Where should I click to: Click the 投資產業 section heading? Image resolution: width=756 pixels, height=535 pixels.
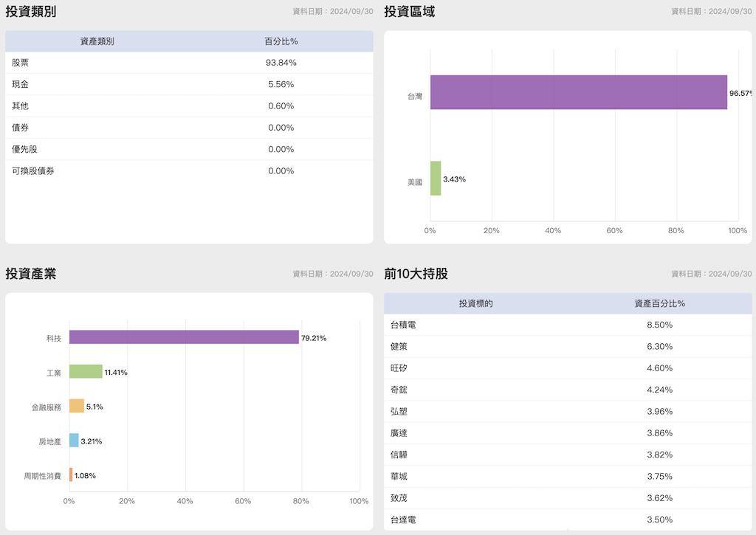point(30,274)
